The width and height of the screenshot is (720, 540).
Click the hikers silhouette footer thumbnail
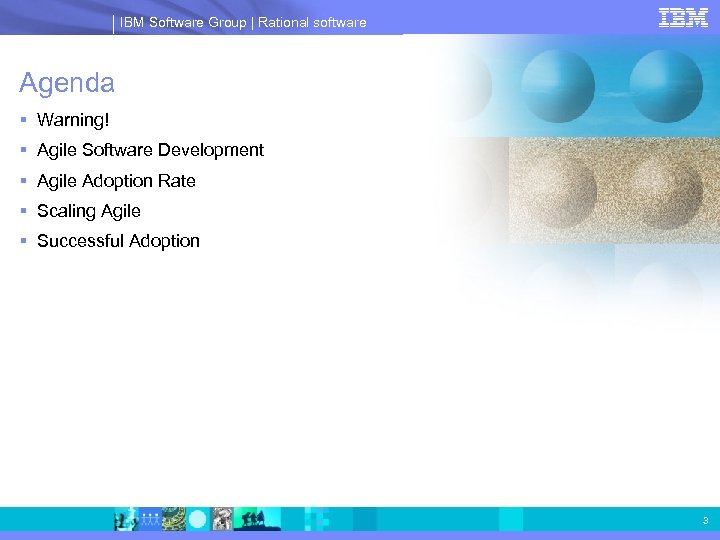[x=257, y=519]
